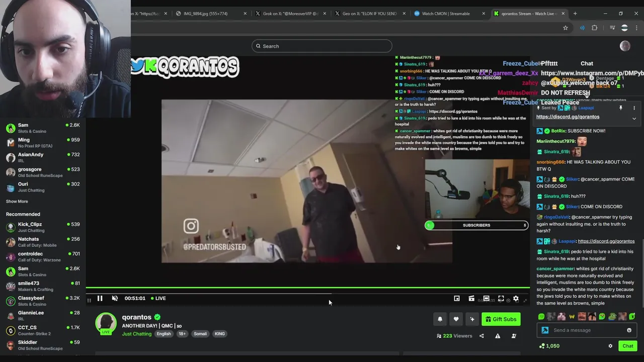Open browser extensions puzzle icon
The image size is (644, 362).
point(594,28)
